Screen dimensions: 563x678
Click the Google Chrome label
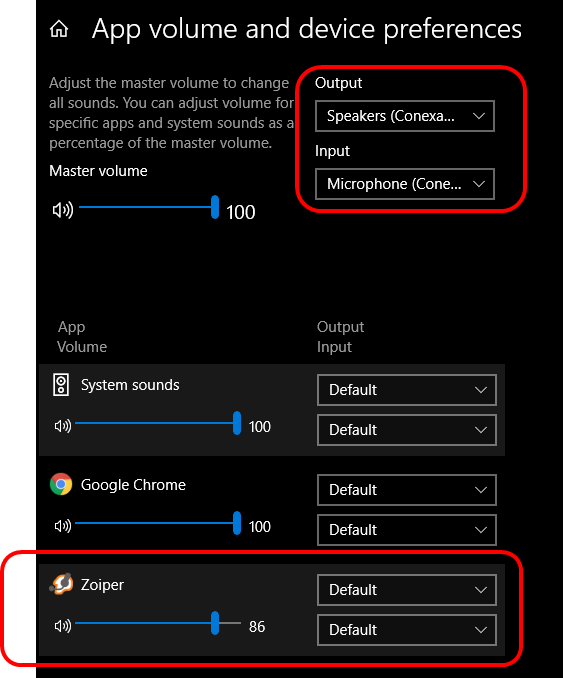click(x=133, y=485)
